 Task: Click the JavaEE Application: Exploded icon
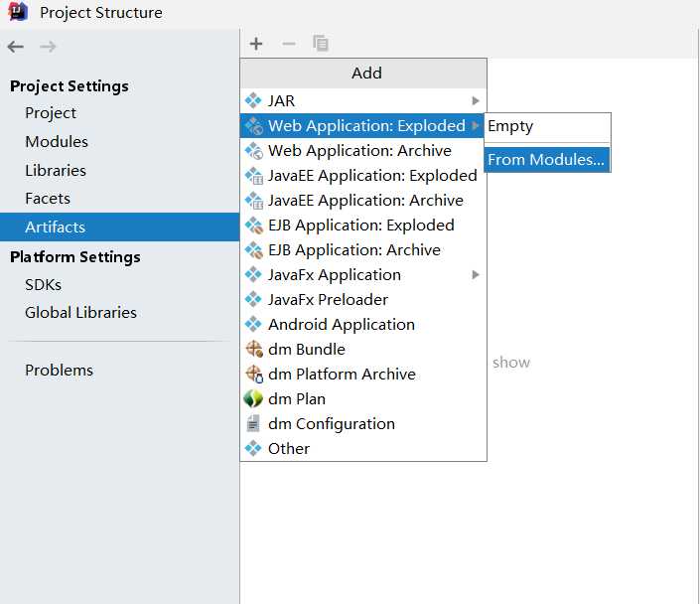pyautogui.click(x=254, y=176)
